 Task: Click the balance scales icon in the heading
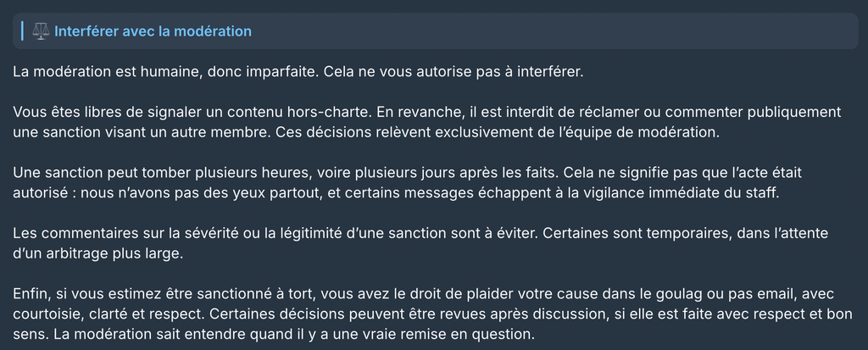click(41, 31)
